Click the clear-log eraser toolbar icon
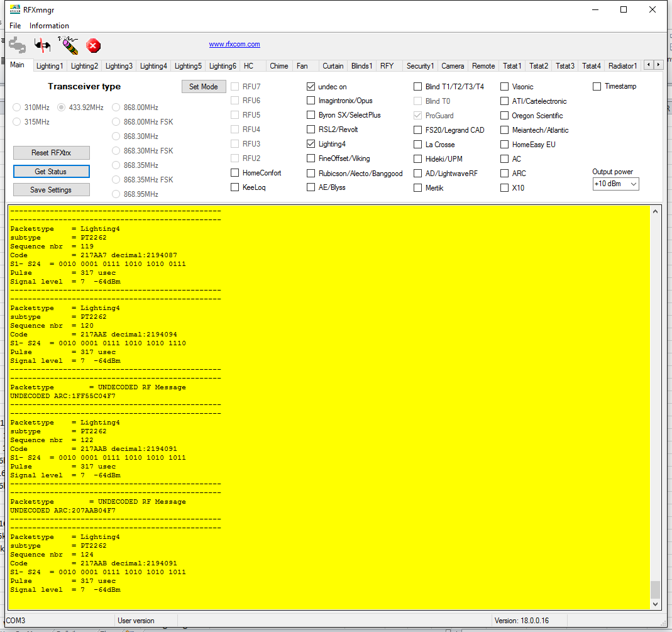Image resolution: width=672 pixels, height=632 pixels. coord(68,45)
